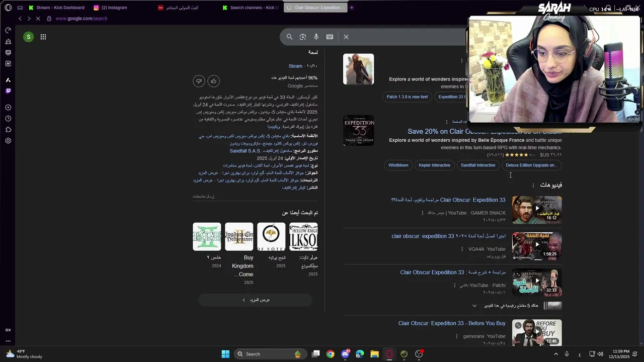Open Chrome from the taskbar

coord(330,354)
